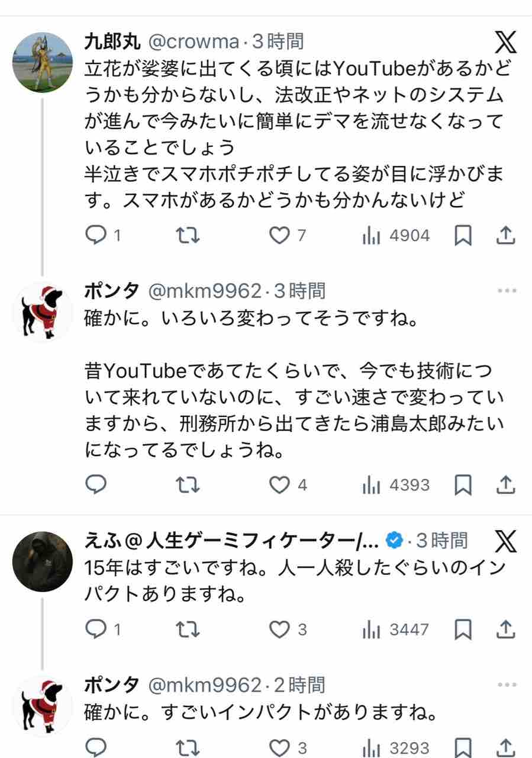This screenshot has height=758, width=532.
Task: Open the @crowma profile handle
Action: pos(194,41)
